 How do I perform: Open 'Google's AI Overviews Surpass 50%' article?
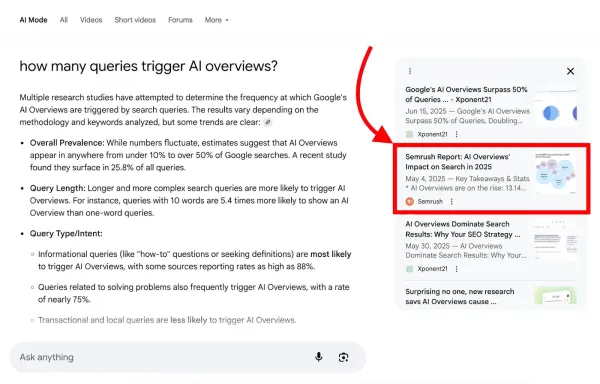[466, 94]
